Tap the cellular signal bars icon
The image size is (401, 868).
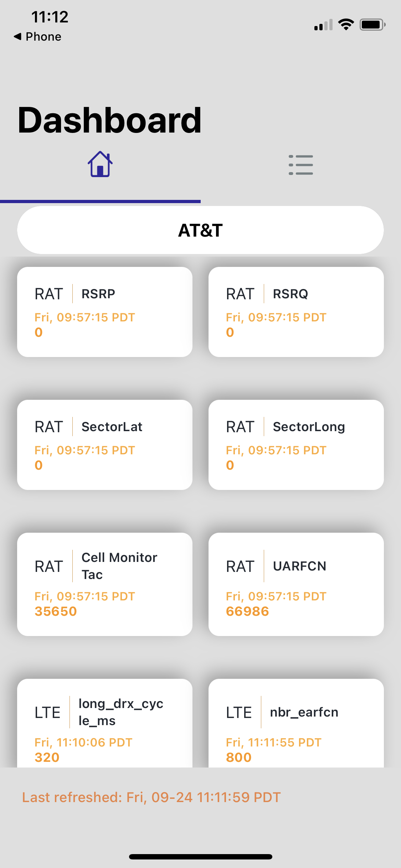(323, 25)
